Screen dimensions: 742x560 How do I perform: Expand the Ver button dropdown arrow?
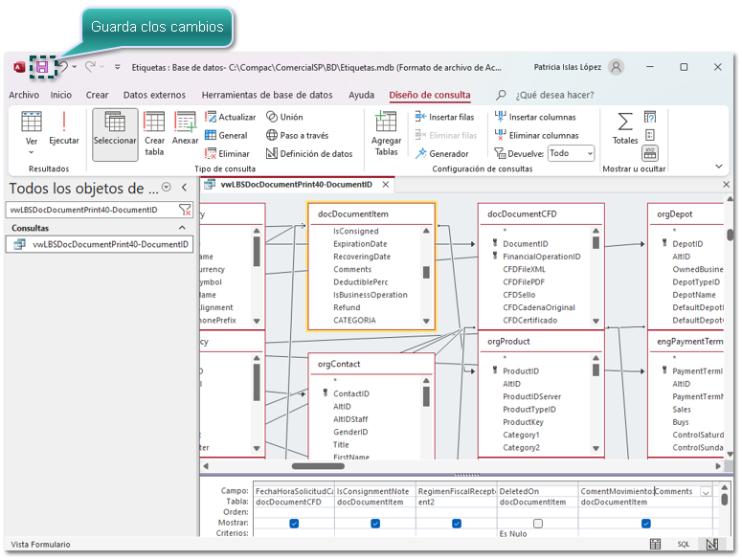(32, 153)
